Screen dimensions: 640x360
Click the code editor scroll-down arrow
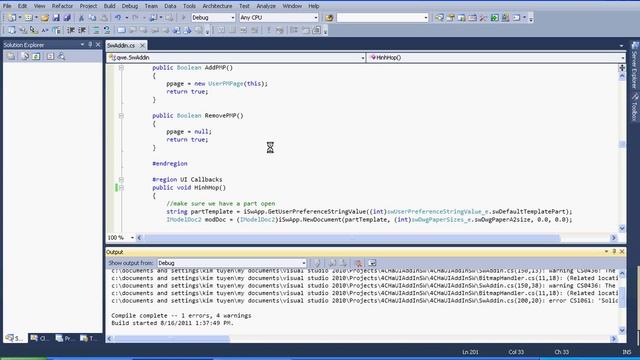pyautogui.click(x=622, y=229)
